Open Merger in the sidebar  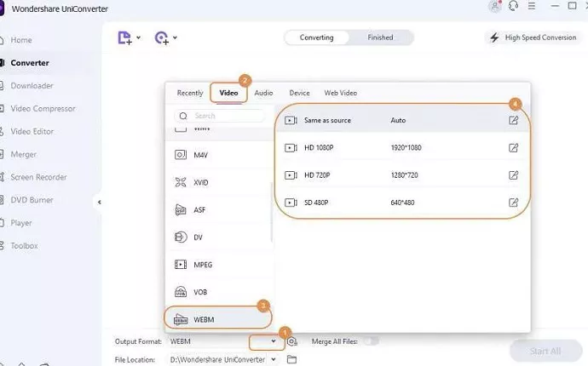pos(23,154)
